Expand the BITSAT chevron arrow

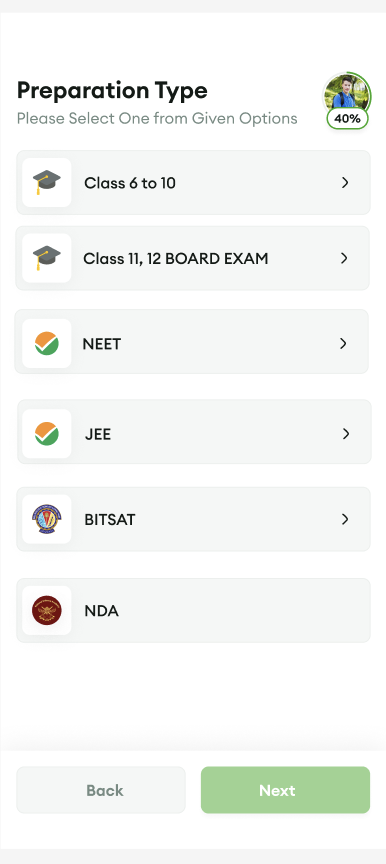(345, 519)
